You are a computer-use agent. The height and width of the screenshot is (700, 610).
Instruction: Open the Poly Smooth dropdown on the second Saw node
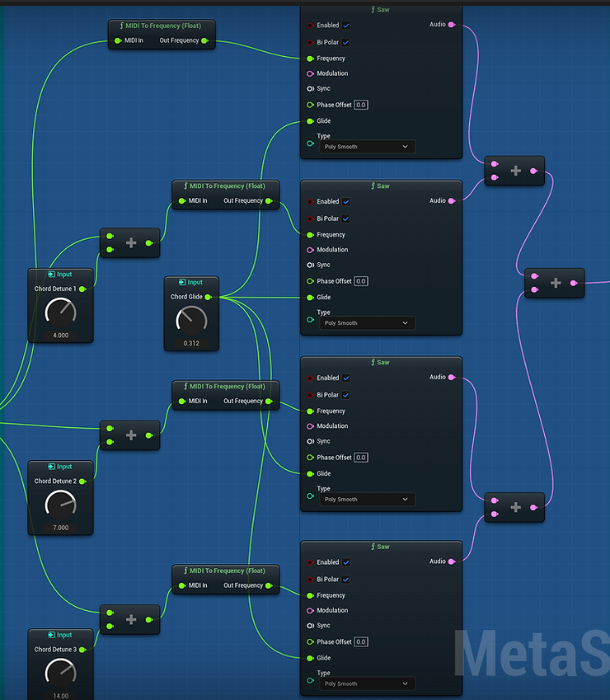[368, 322]
